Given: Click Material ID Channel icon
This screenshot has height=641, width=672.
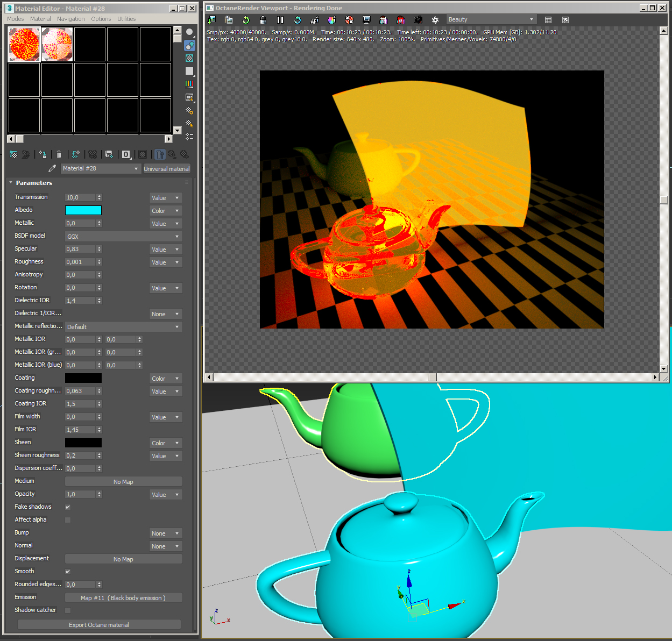Looking at the screenshot, I should point(126,154).
